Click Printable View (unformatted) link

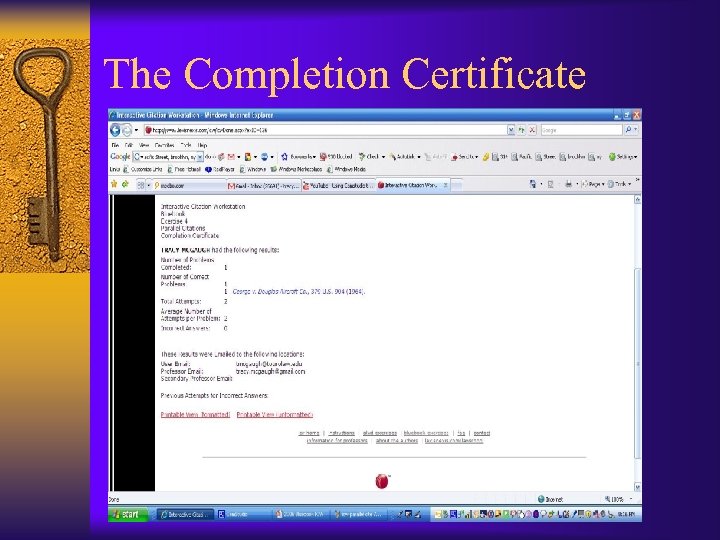(x=275, y=415)
